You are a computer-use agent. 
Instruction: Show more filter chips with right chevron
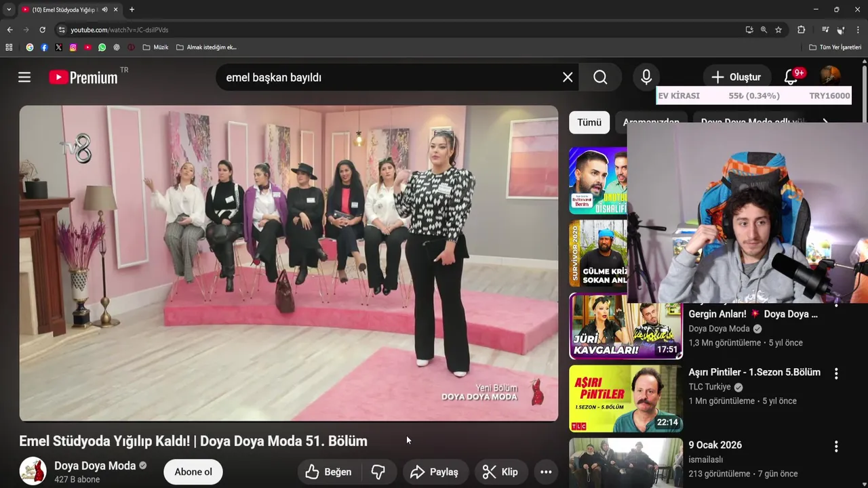(825, 123)
